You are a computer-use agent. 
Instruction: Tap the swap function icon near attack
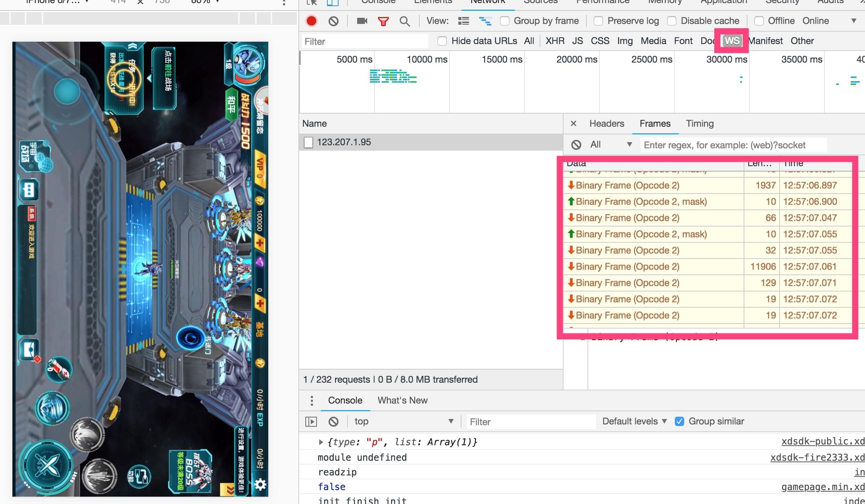[x=140, y=476]
